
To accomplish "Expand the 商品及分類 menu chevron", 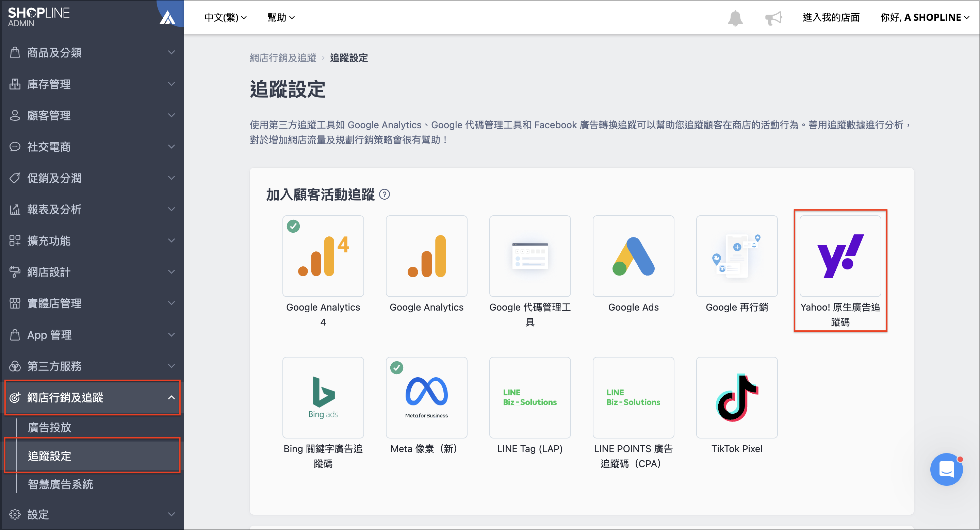I will [171, 52].
